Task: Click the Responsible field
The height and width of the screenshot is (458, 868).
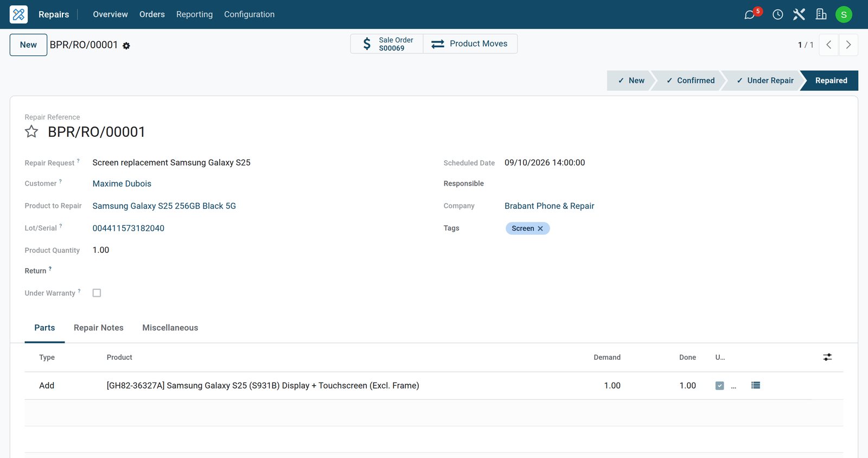Action: (673, 184)
